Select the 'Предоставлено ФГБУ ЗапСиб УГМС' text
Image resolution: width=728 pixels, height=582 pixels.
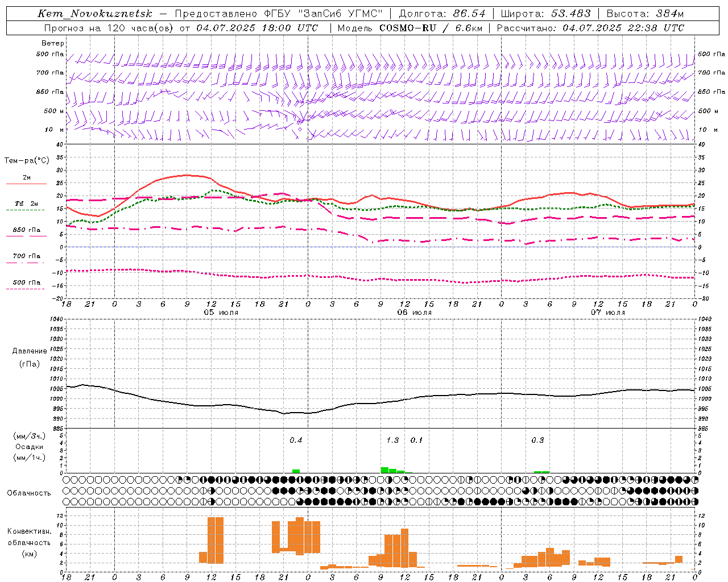[x=279, y=14]
